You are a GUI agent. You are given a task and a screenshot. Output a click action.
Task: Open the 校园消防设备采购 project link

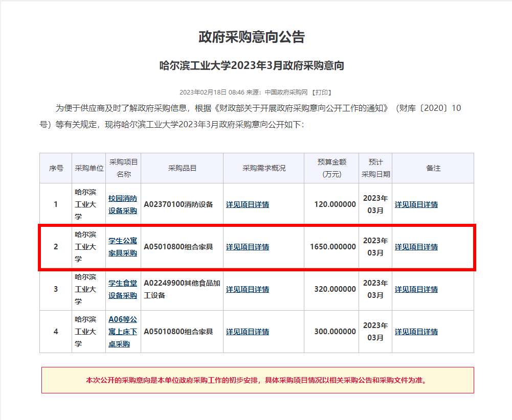123,204
